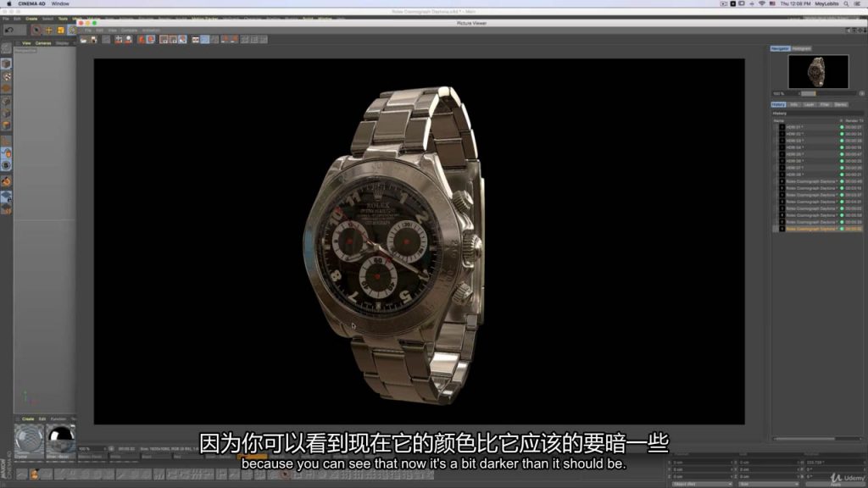Select the History tab
868x488 pixels.
[778, 104]
